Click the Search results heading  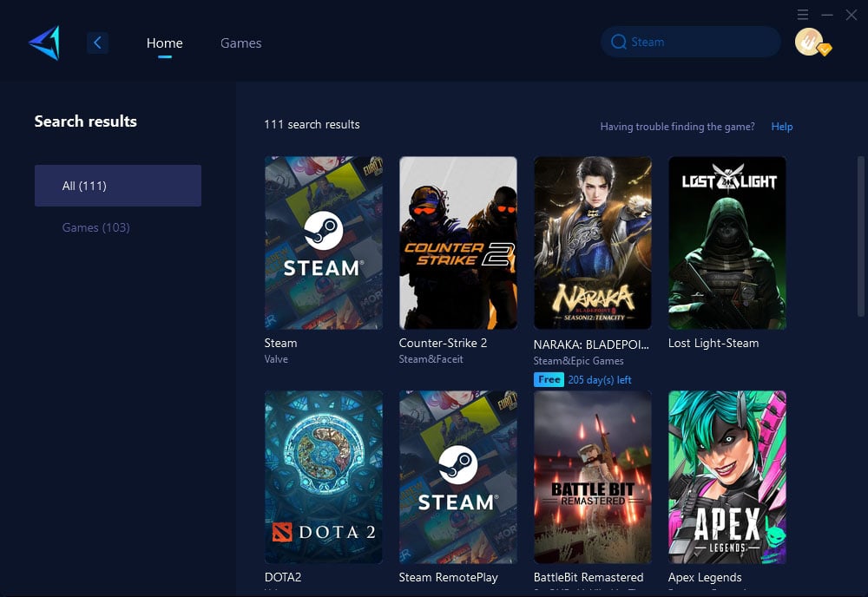[x=85, y=121]
